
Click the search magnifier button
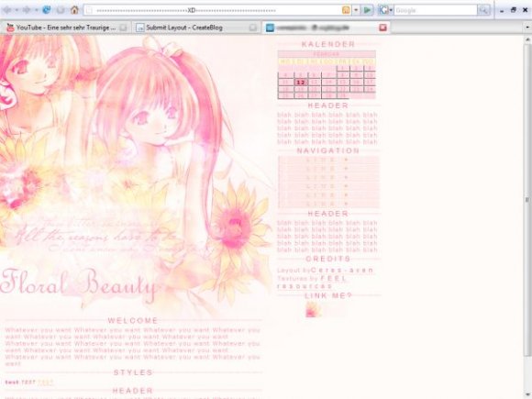pos(483,10)
